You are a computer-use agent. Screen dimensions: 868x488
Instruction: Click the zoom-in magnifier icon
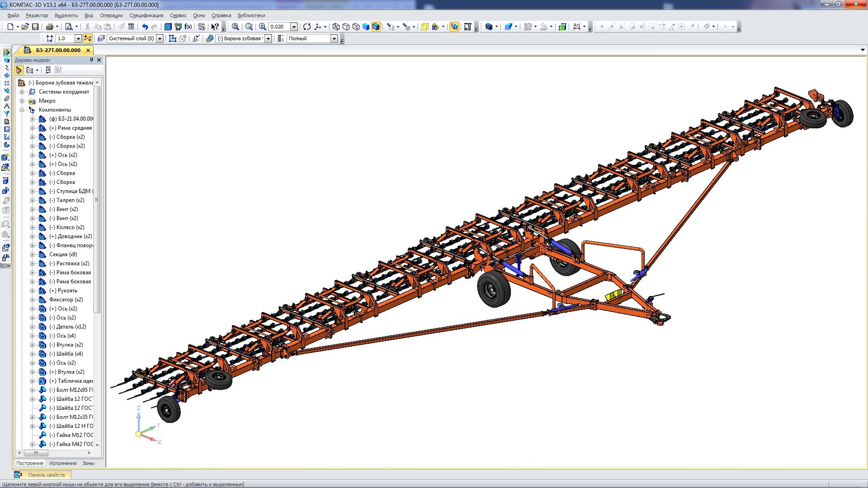[x=262, y=27]
